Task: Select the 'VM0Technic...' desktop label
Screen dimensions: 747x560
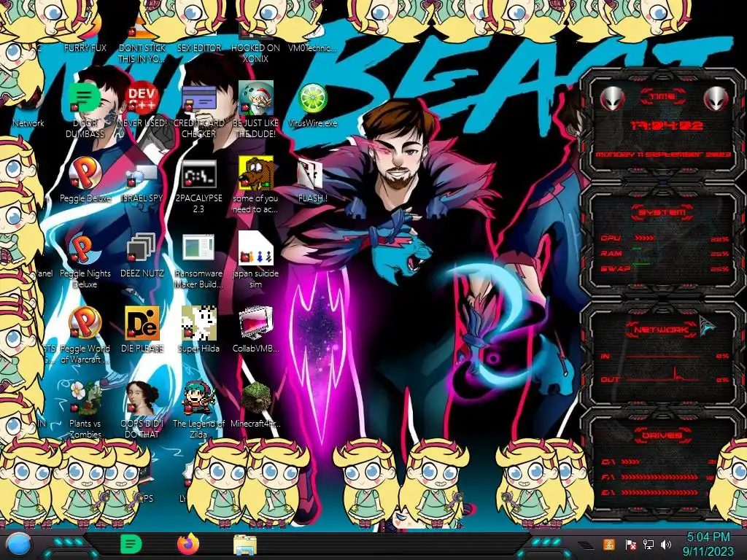Action: tap(312, 47)
